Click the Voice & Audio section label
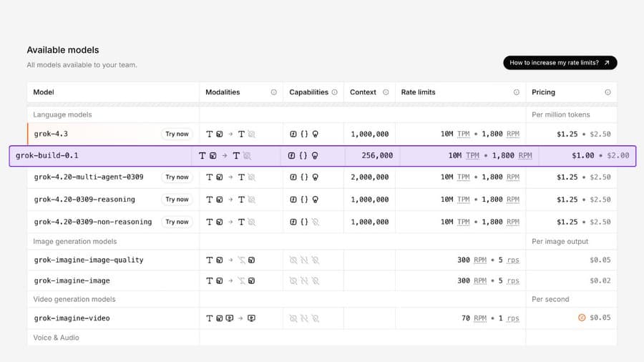The height and width of the screenshot is (362, 644). (57, 338)
